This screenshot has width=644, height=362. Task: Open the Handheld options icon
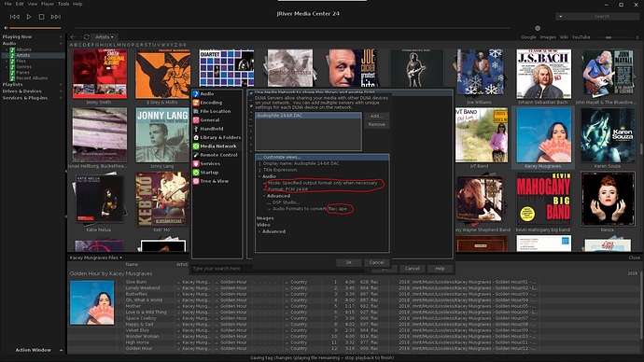coord(196,129)
